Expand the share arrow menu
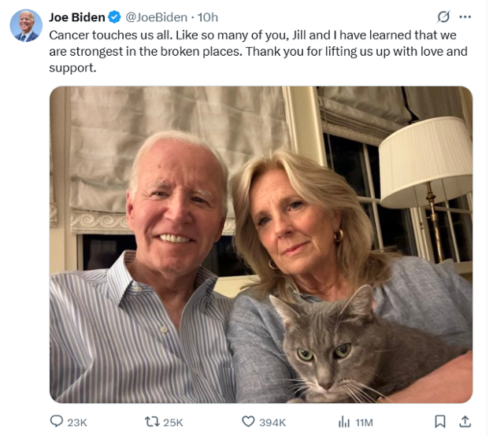The image size is (504, 436). tap(465, 422)
